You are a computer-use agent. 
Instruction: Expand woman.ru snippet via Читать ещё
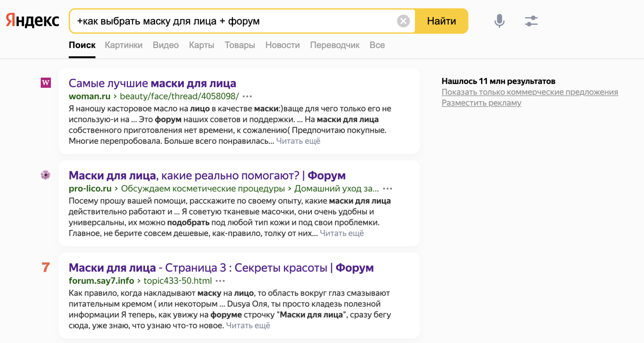[298, 141]
